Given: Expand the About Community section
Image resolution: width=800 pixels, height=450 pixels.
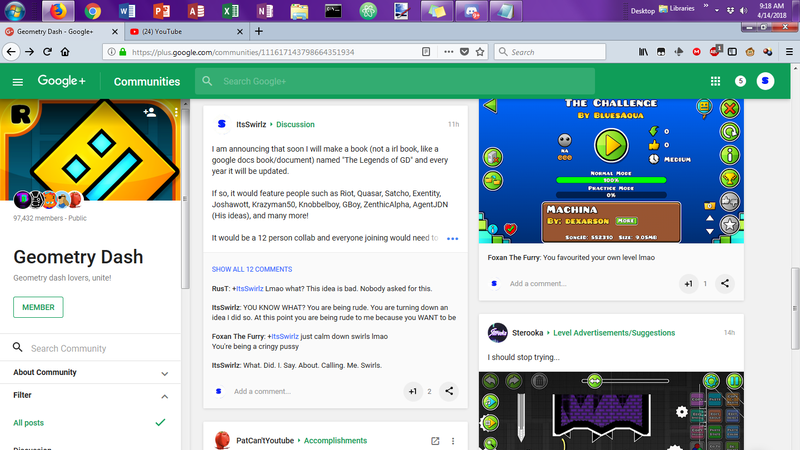Looking at the screenshot, I should pos(162,373).
